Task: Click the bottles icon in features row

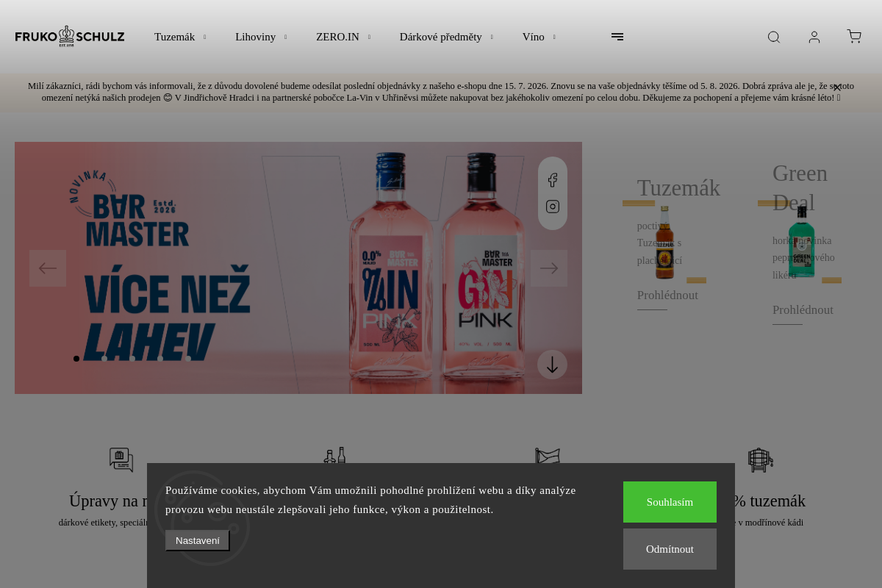Action: [x=334, y=455]
